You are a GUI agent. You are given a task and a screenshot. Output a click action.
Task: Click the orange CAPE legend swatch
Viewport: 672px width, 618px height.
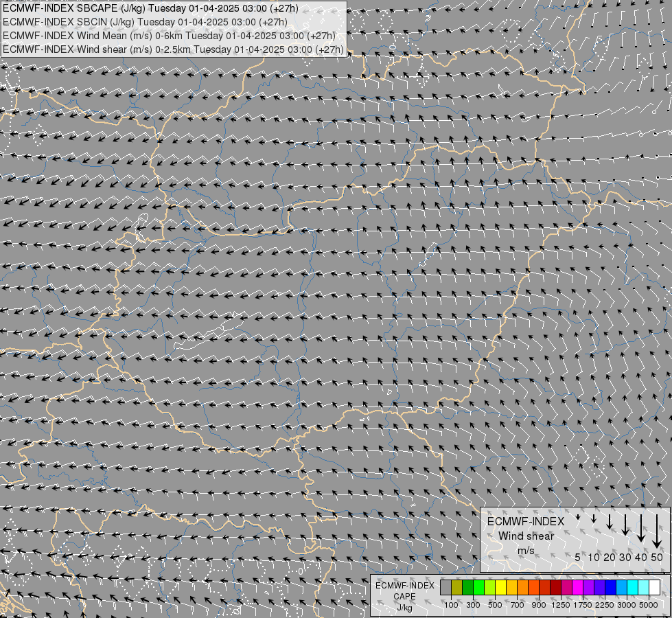pyautogui.click(x=523, y=588)
